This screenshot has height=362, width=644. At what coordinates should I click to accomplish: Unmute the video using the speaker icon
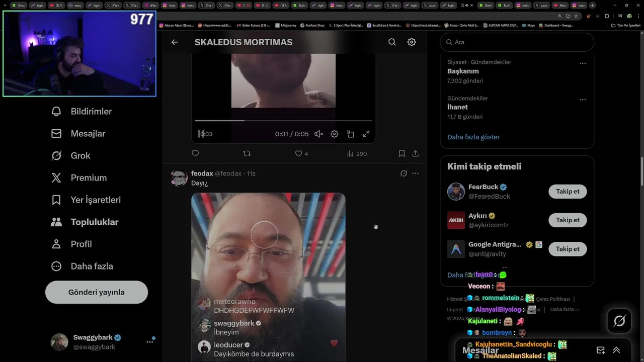pyautogui.click(x=318, y=134)
